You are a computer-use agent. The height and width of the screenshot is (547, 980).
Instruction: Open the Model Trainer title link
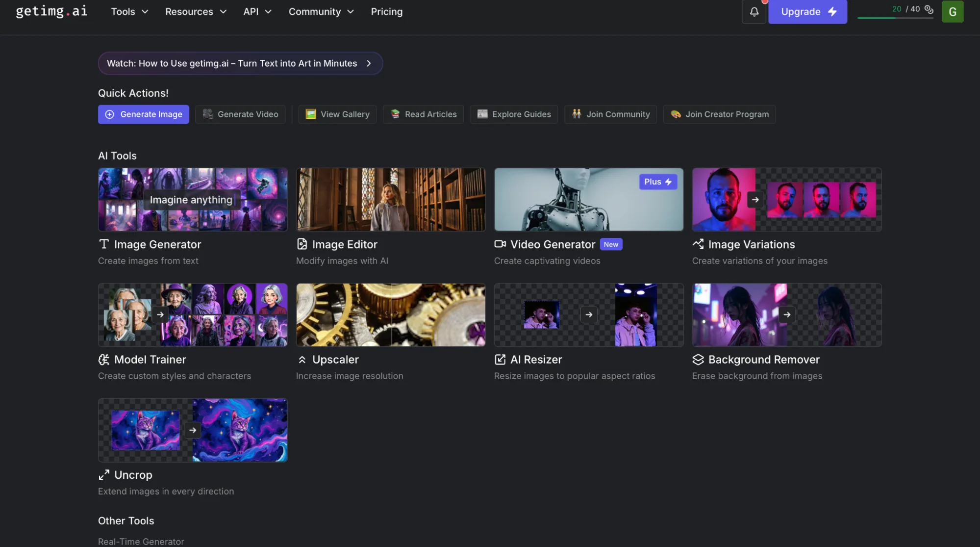[x=150, y=360]
